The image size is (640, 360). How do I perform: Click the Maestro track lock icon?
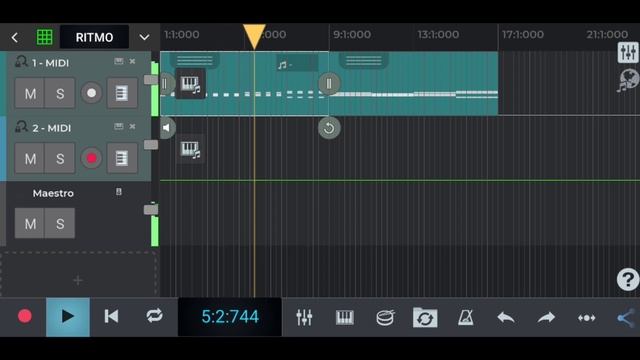pyautogui.click(x=119, y=191)
